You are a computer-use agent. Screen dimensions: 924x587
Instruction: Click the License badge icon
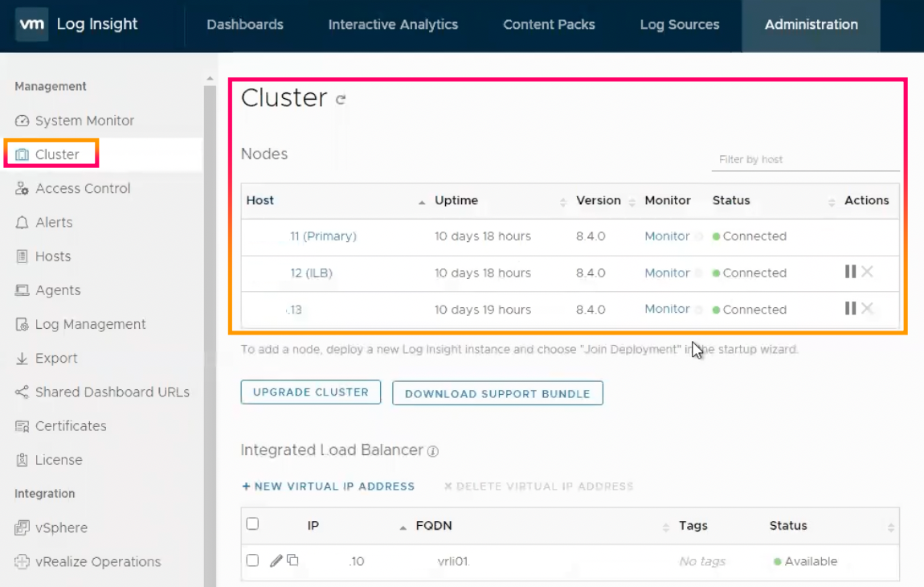[22, 460]
